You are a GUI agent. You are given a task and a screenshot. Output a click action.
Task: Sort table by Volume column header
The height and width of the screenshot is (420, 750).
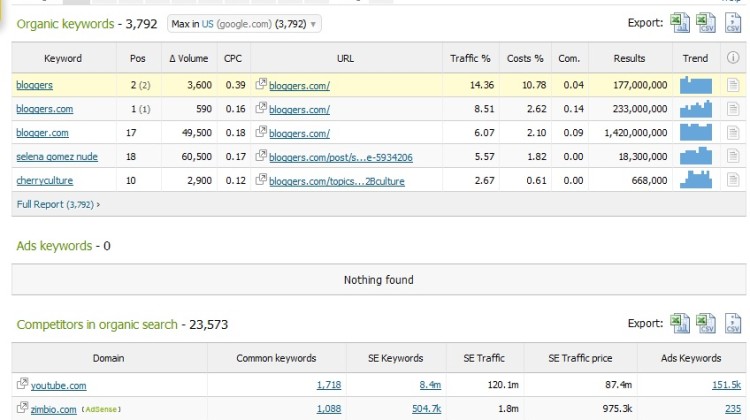pyautogui.click(x=189, y=58)
